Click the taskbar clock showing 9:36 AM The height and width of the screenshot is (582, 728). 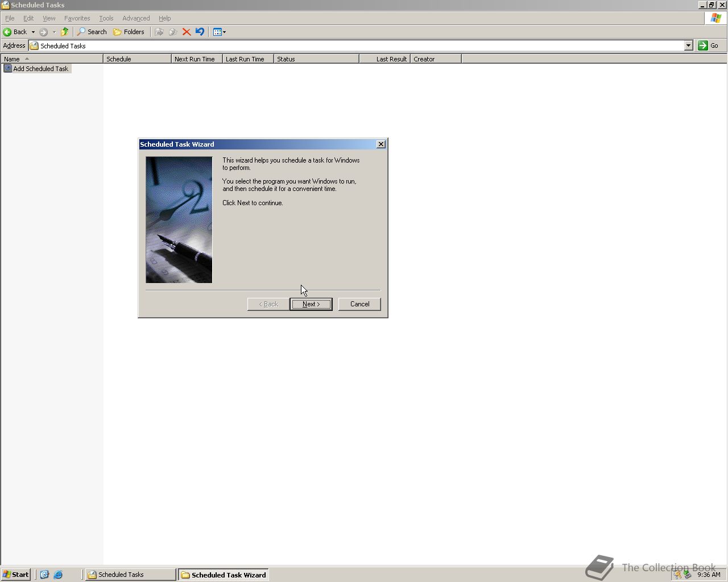pos(709,575)
